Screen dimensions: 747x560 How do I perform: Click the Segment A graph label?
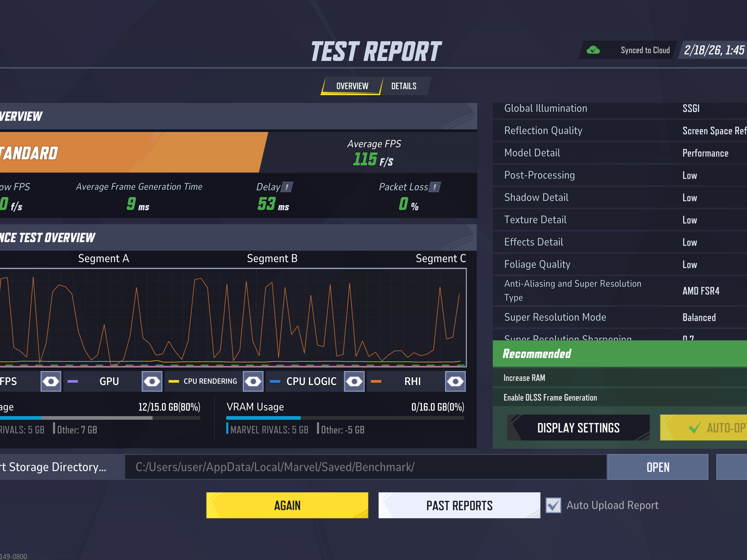tap(104, 258)
